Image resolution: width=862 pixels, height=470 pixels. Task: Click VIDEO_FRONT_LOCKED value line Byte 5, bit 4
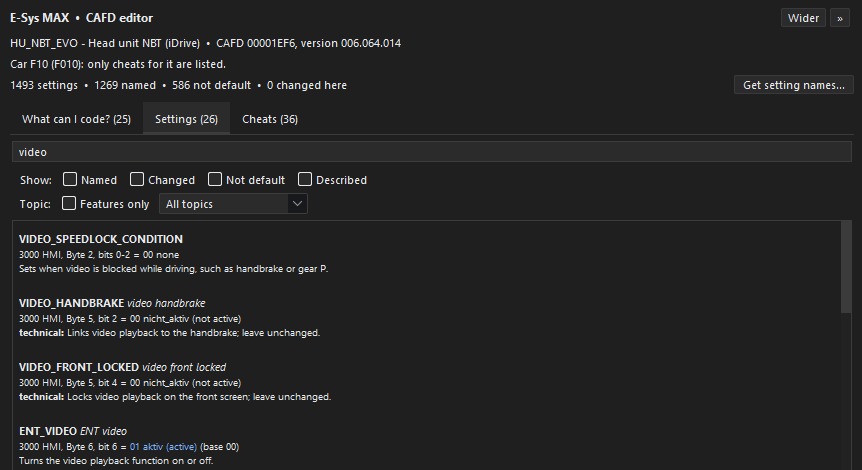click(130, 383)
